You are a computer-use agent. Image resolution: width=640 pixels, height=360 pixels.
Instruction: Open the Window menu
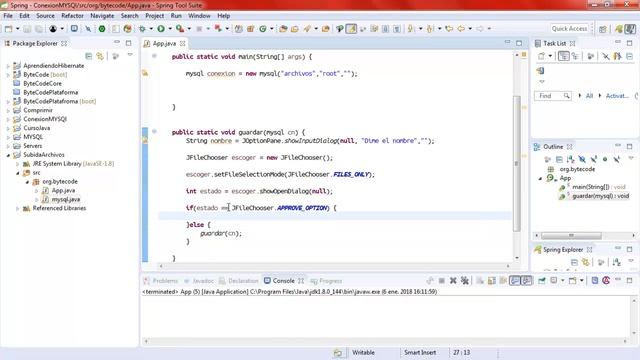click(x=199, y=16)
